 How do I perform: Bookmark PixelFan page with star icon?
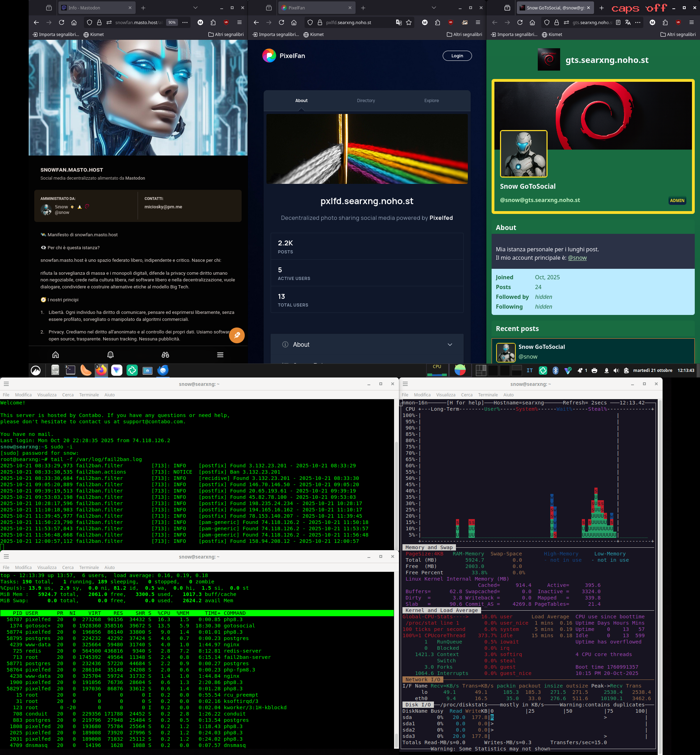409,23
